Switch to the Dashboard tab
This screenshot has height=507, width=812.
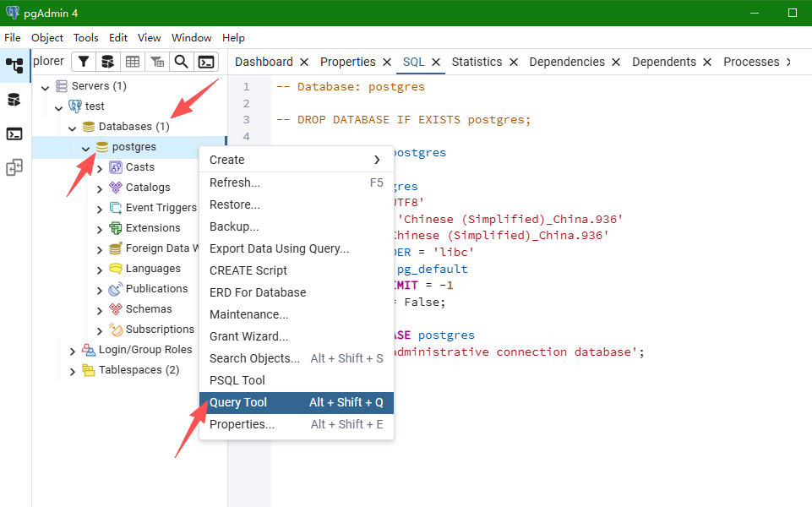[264, 63]
